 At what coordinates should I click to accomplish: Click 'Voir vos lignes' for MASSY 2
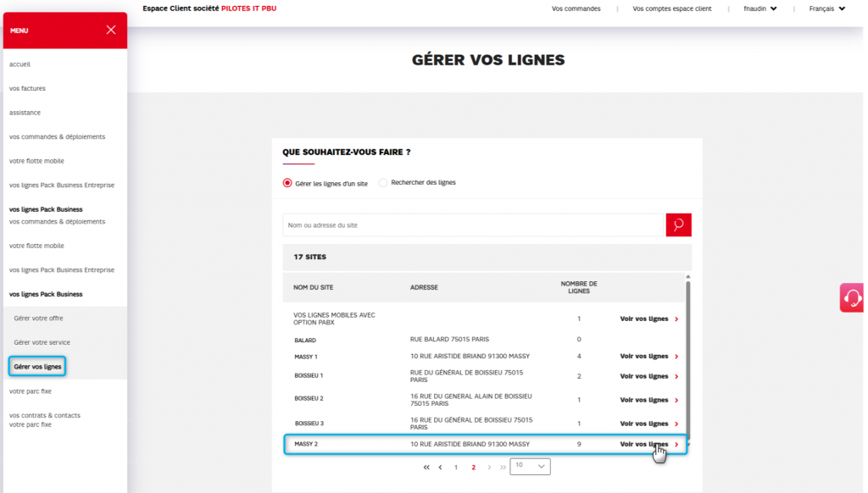(644, 444)
